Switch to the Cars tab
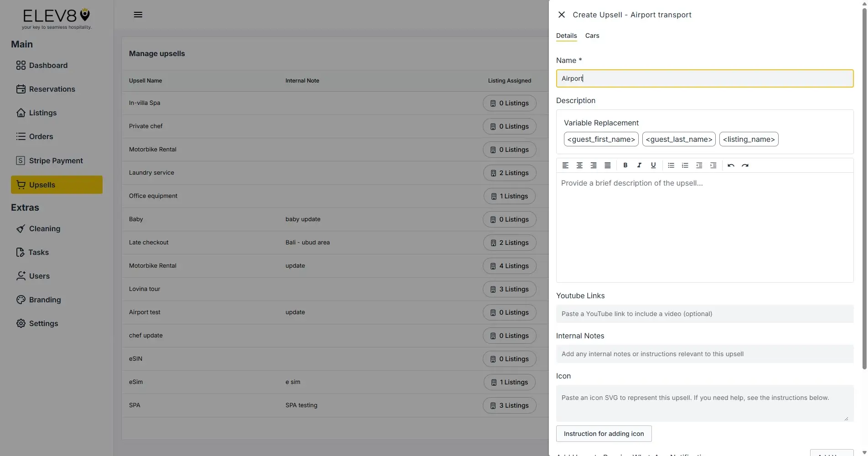This screenshot has width=868, height=456. click(592, 36)
